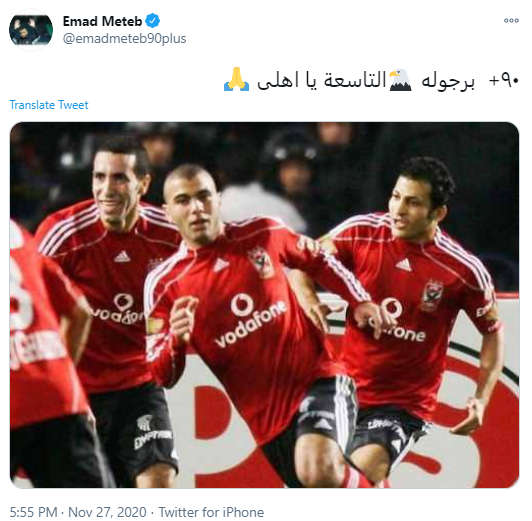Click the 5:55 PM timestamp
Image resolution: width=532 pixels, height=521 pixels.
(34, 512)
